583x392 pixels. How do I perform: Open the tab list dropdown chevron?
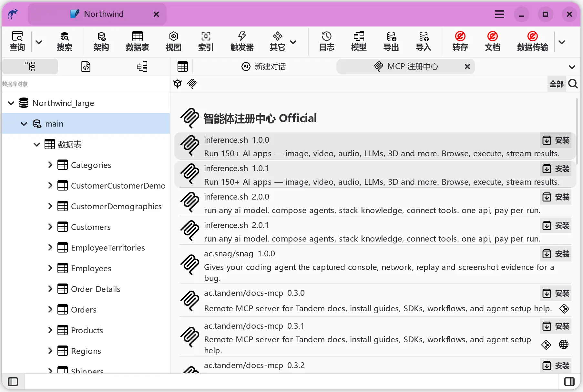[x=572, y=67]
